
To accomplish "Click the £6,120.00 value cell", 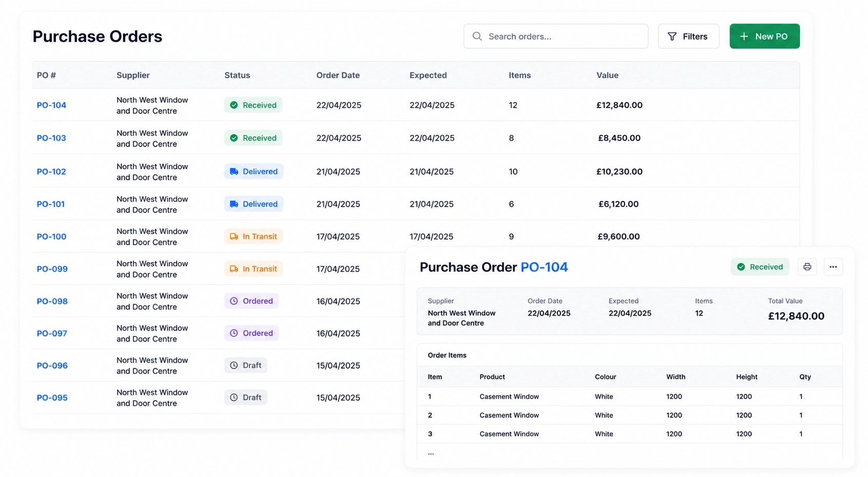I will (619, 204).
